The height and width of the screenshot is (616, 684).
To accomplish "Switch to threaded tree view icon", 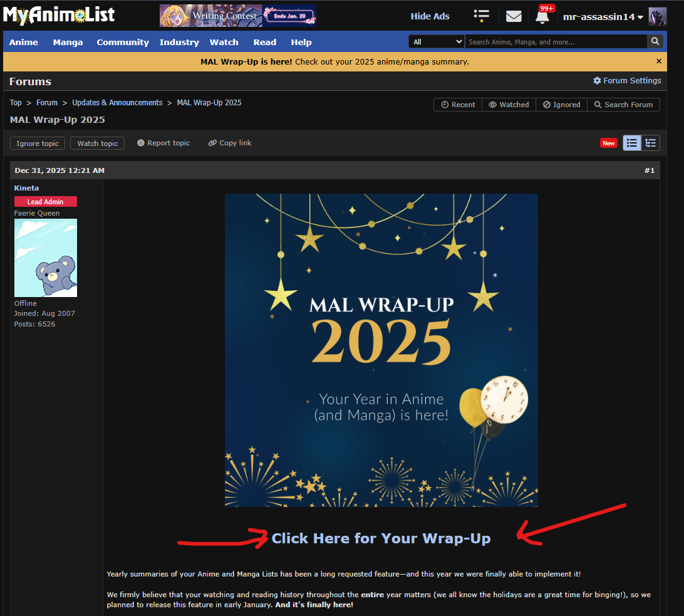I will (650, 144).
